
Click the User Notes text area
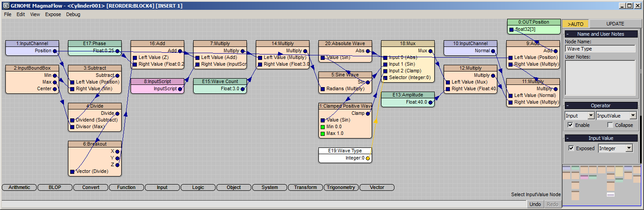click(600, 78)
